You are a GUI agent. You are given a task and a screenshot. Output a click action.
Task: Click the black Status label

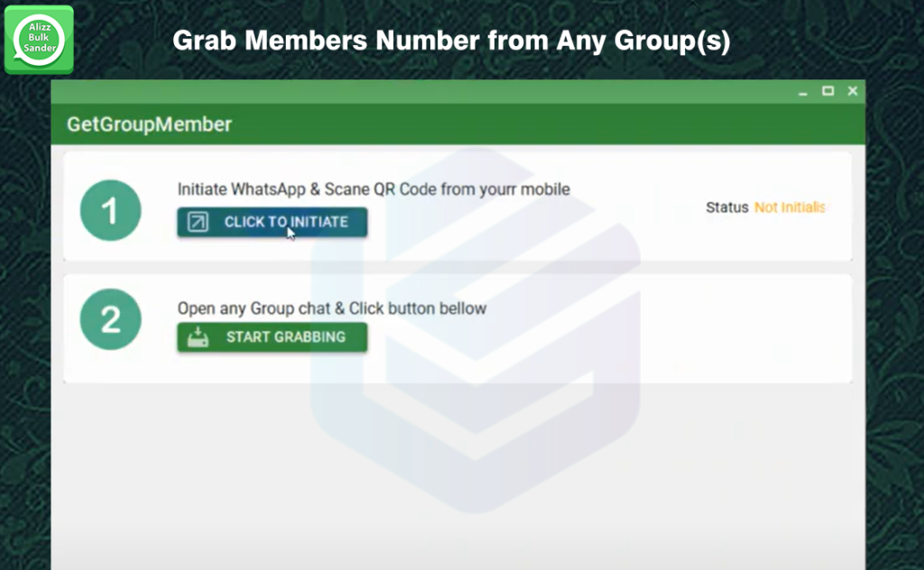coord(726,207)
